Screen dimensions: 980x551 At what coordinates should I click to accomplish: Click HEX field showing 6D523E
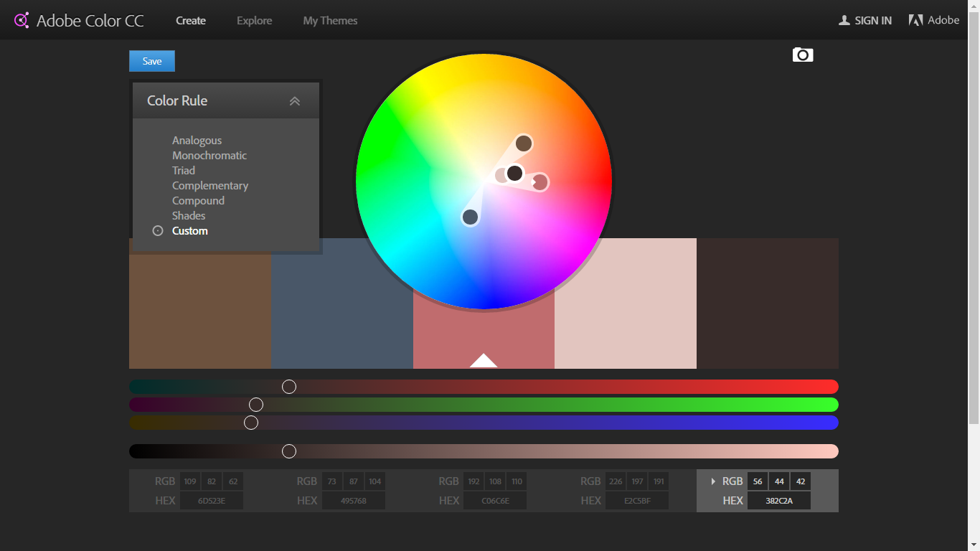[x=212, y=501]
